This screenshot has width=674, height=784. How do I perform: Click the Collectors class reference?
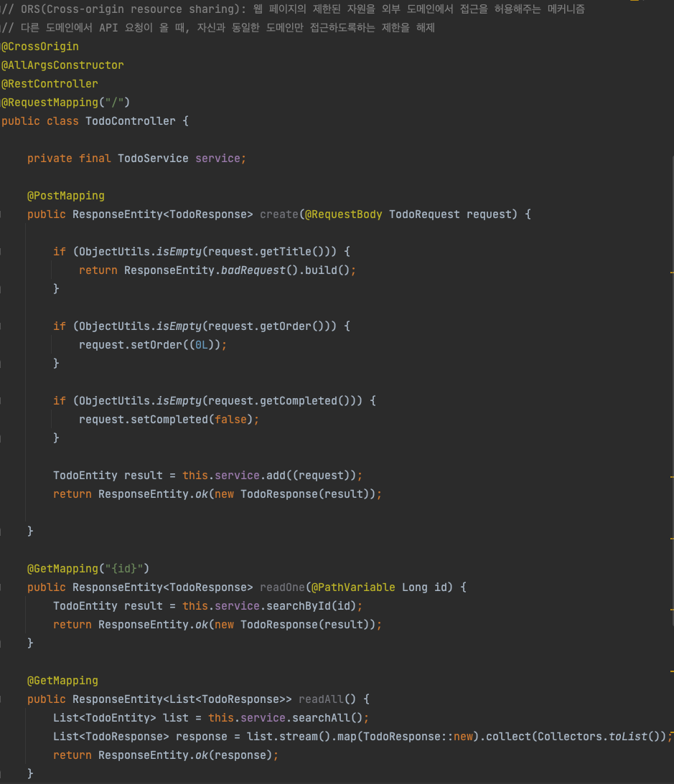click(x=569, y=737)
